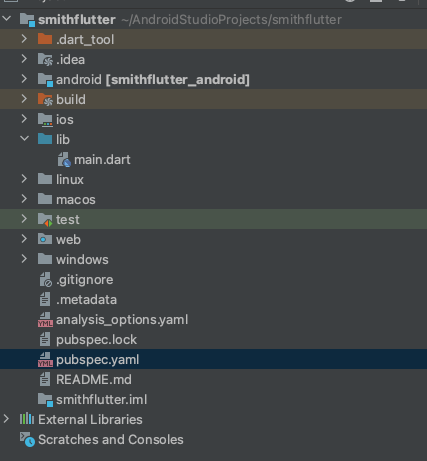
Task: Click the ~/AndroidStudioProjects/smithflutter path text
Action: click(231, 20)
